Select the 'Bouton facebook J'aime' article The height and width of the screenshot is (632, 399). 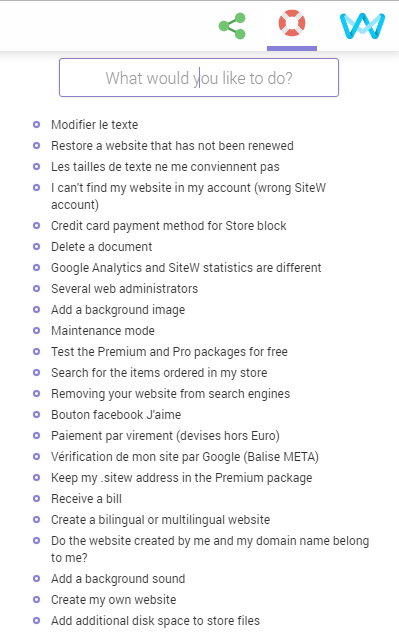(x=116, y=414)
